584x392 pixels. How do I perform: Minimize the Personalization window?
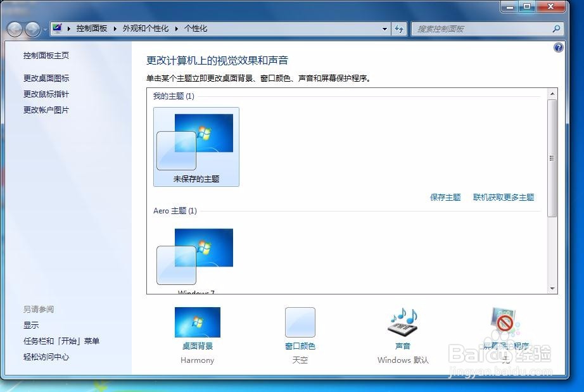click(x=510, y=6)
